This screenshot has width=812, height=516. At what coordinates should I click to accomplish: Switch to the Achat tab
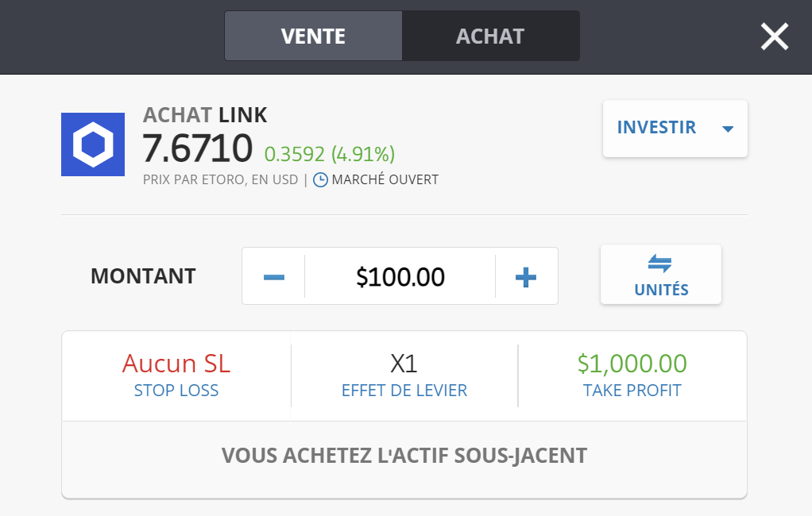[491, 35]
